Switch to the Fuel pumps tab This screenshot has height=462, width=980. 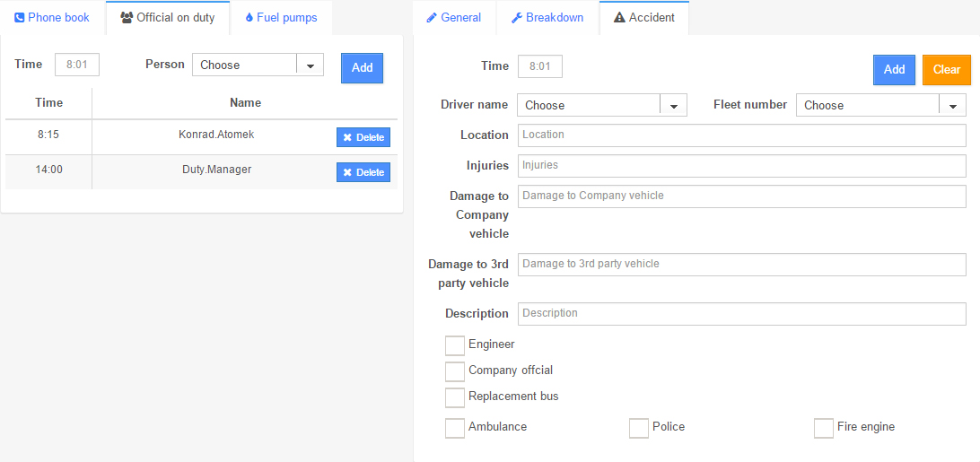pos(281,17)
